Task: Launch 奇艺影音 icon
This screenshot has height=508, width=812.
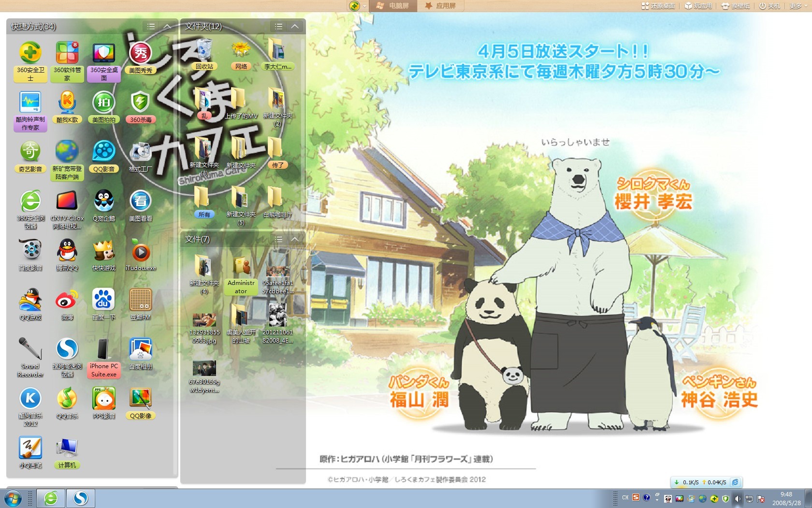Action: click(x=30, y=156)
